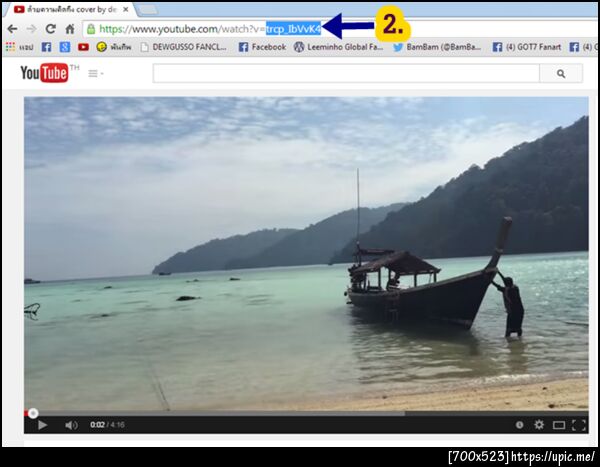Click the video progress scrubber handle
Screen dimensions: 600x467
(x=33, y=413)
